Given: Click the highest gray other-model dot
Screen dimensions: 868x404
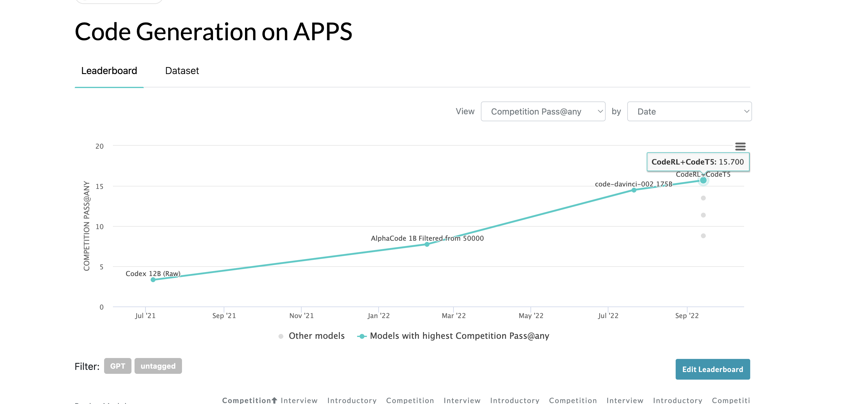Looking at the screenshot, I should (x=703, y=198).
